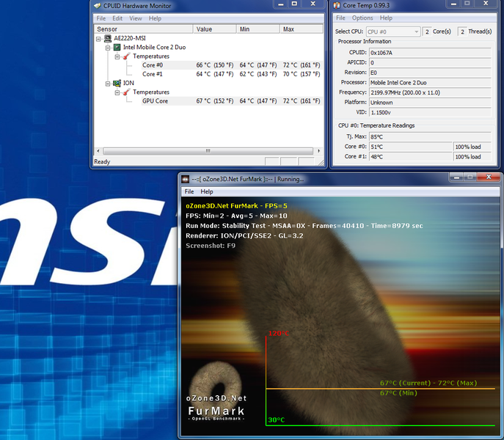Sort by the Sensor column header

pyautogui.click(x=144, y=29)
